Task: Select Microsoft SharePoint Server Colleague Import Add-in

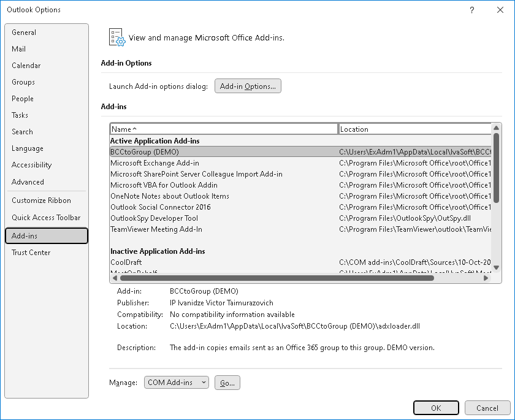Action: pos(300,174)
